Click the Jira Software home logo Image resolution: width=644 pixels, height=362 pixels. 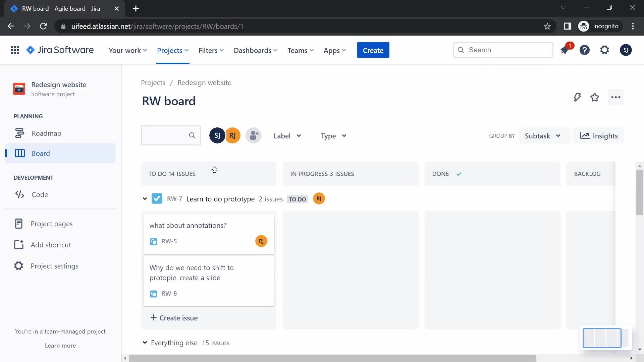pyautogui.click(x=60, y=50)
